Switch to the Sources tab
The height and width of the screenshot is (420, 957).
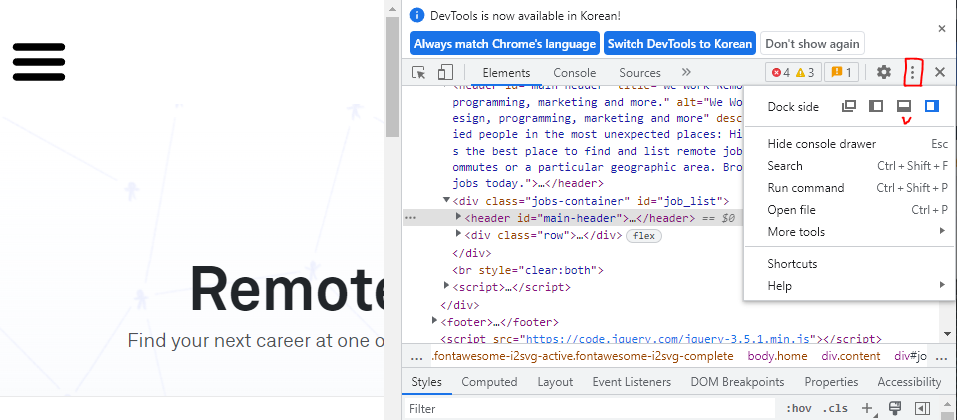[x=640, y=73]
